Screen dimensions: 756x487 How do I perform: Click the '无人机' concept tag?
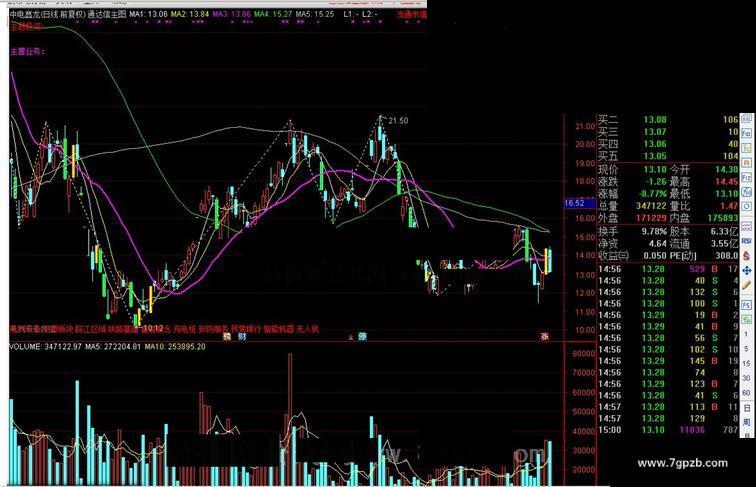pos(307,329)
